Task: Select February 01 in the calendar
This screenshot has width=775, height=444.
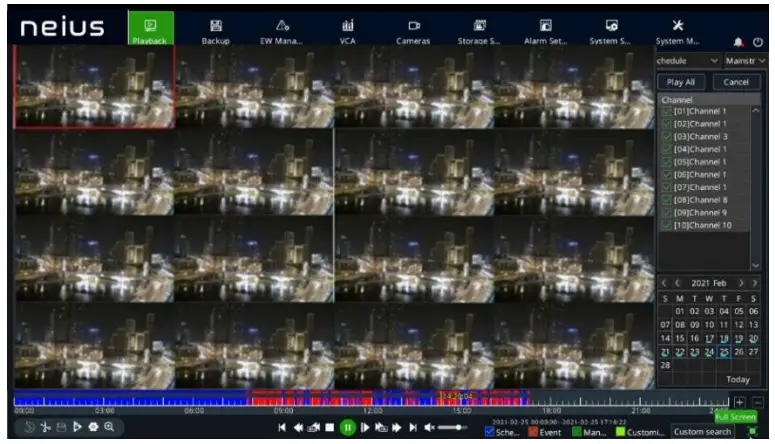Action: (680, 311)
